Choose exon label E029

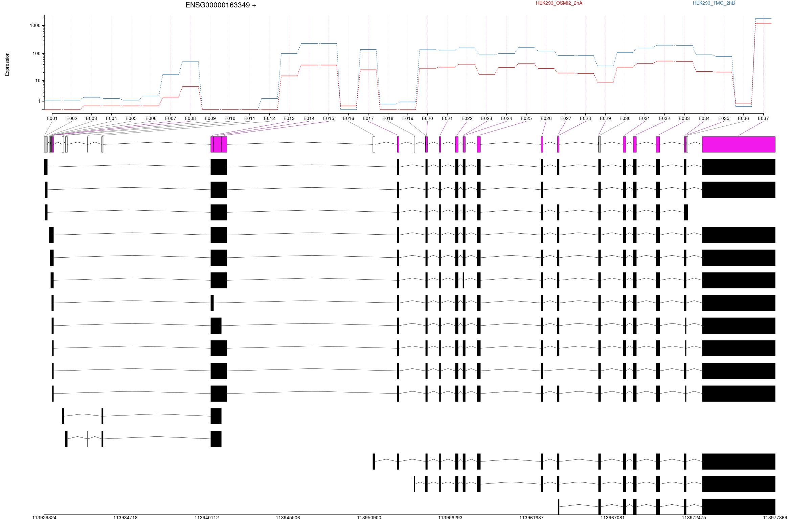coord(605,118)
